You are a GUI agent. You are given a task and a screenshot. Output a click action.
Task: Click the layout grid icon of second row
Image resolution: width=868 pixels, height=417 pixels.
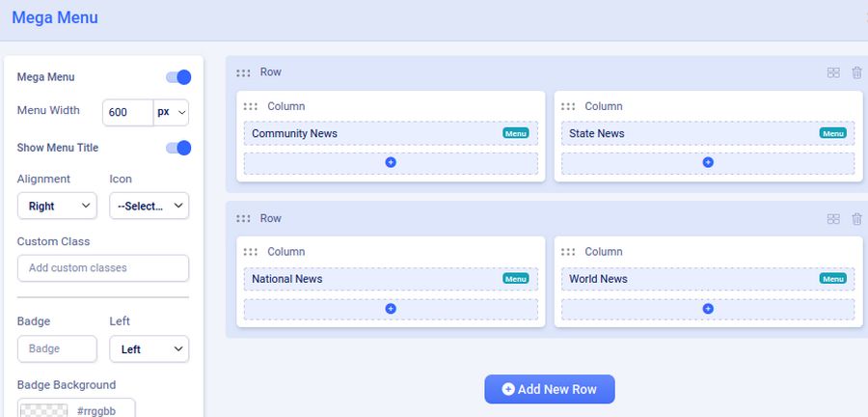tap(833, 219)
